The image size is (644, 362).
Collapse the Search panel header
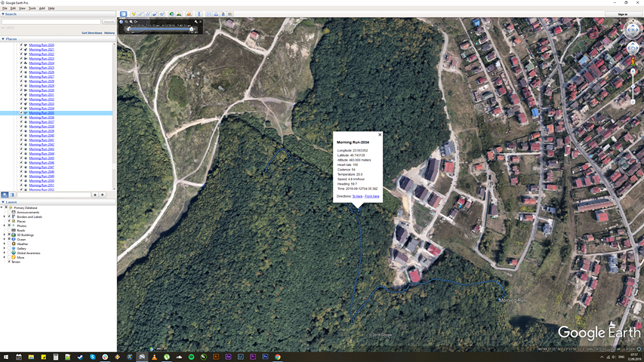click(3, 14)
